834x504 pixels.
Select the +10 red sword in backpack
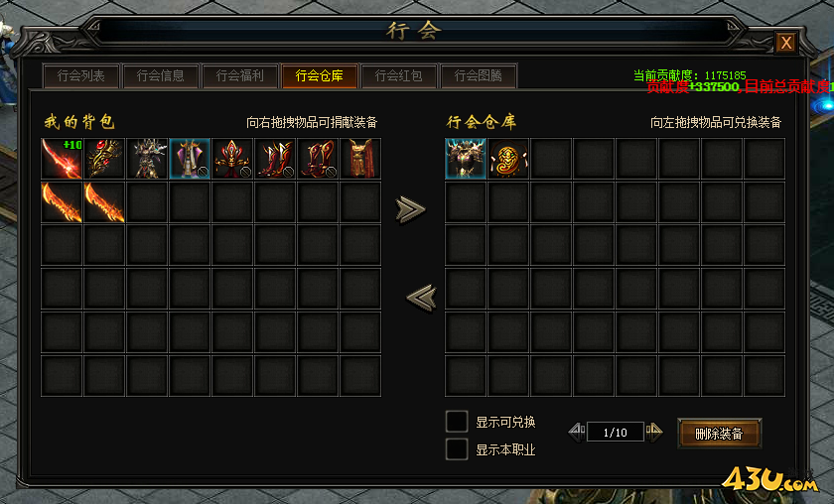(x=62, y=159)
